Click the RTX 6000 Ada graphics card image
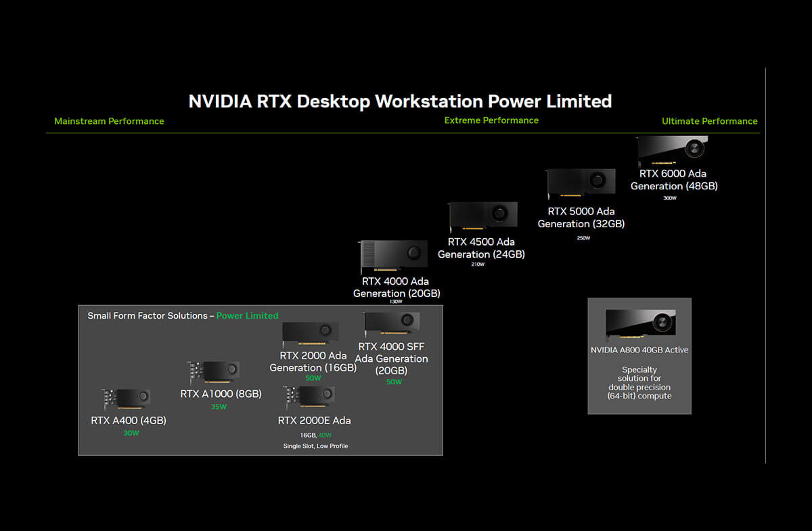This screenshot has width=812, height=531. (x=673, y=149)
